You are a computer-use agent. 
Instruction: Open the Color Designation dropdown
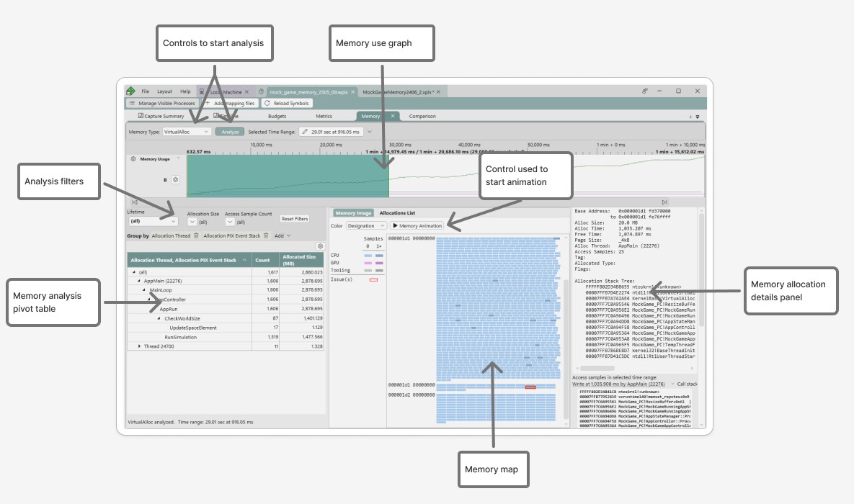coord(365,226)
